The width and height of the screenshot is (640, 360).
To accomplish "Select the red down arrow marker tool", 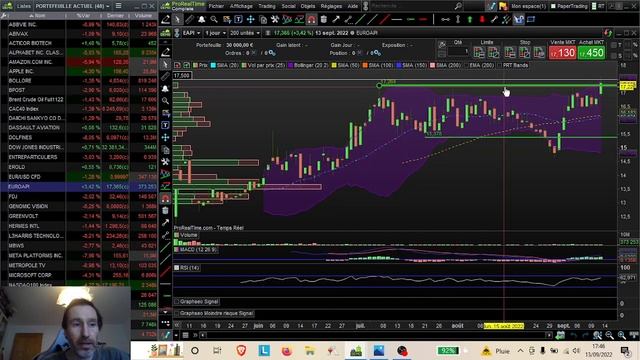I will tap(482, 19).
